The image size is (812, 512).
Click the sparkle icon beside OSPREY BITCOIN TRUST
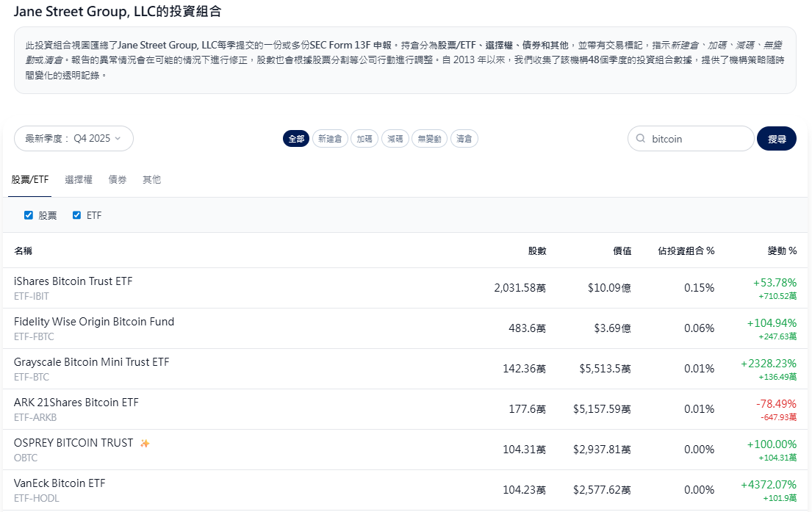145,443
